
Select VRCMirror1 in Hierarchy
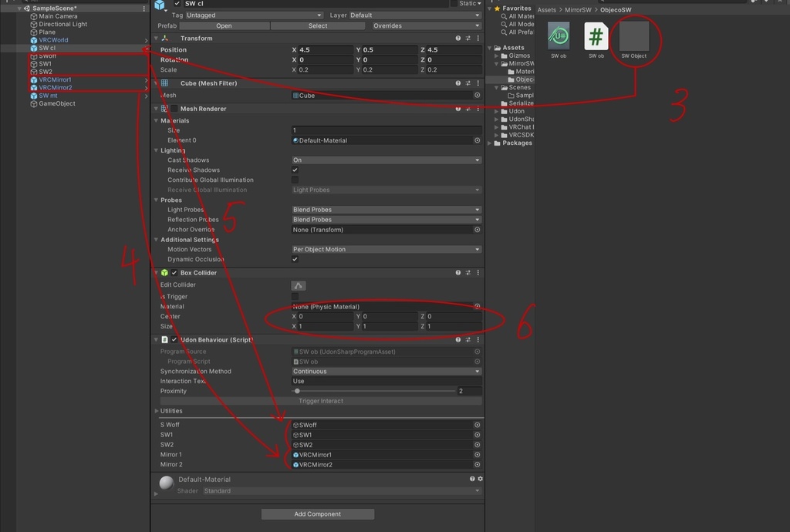coord(55,79)
